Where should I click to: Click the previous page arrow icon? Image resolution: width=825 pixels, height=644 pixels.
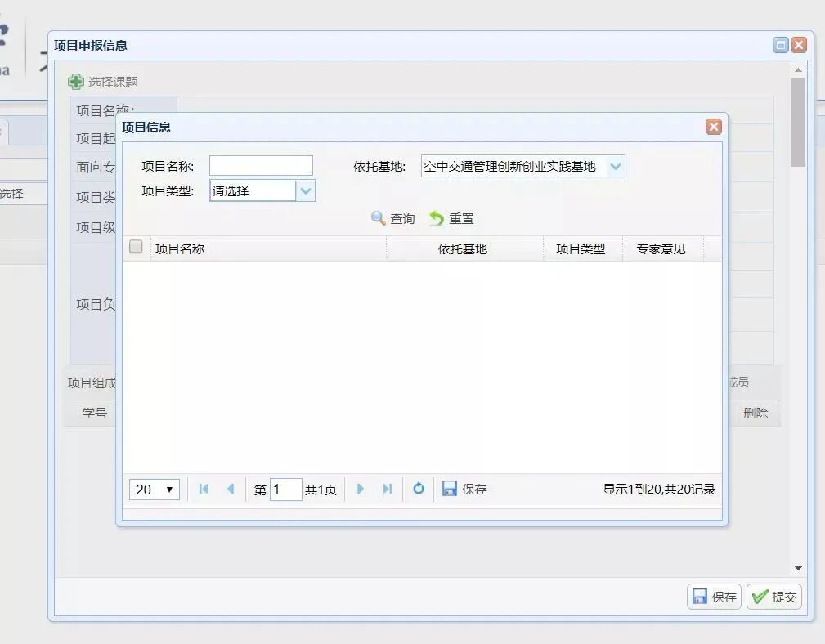tap(230, 489)
